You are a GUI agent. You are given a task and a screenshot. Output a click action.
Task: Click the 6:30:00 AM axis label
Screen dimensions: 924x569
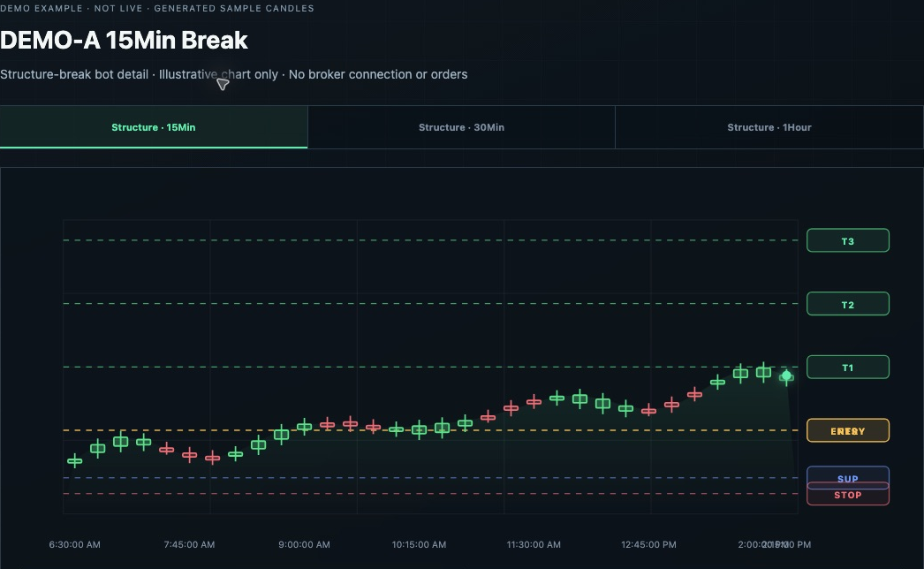point(75,545)
